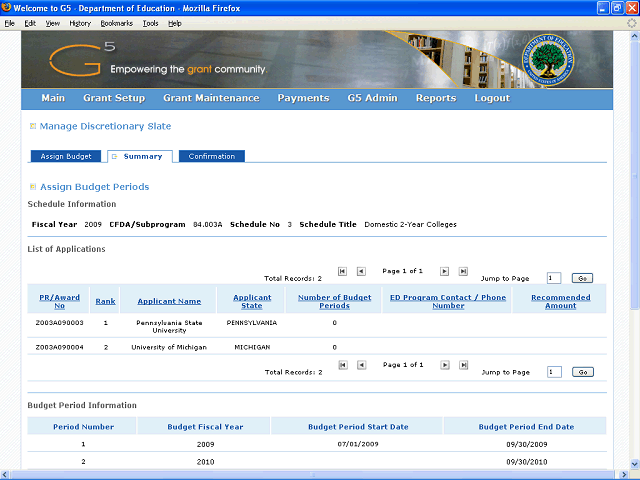Open the Bookmarks menu in Firefox
The height and width of the screenshot is (480, 640).
coord(116,22)
